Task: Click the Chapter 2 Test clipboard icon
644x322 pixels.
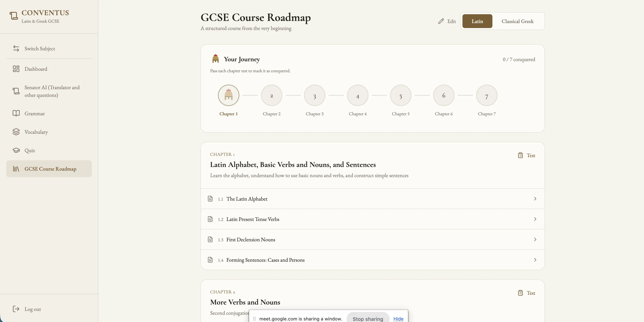Action: [520, 293]
